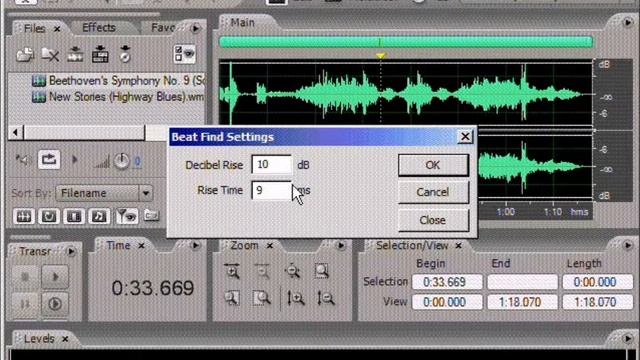Select the Main panel tab
The width and height of the screenshot is (640, 360).
(242, 23)
